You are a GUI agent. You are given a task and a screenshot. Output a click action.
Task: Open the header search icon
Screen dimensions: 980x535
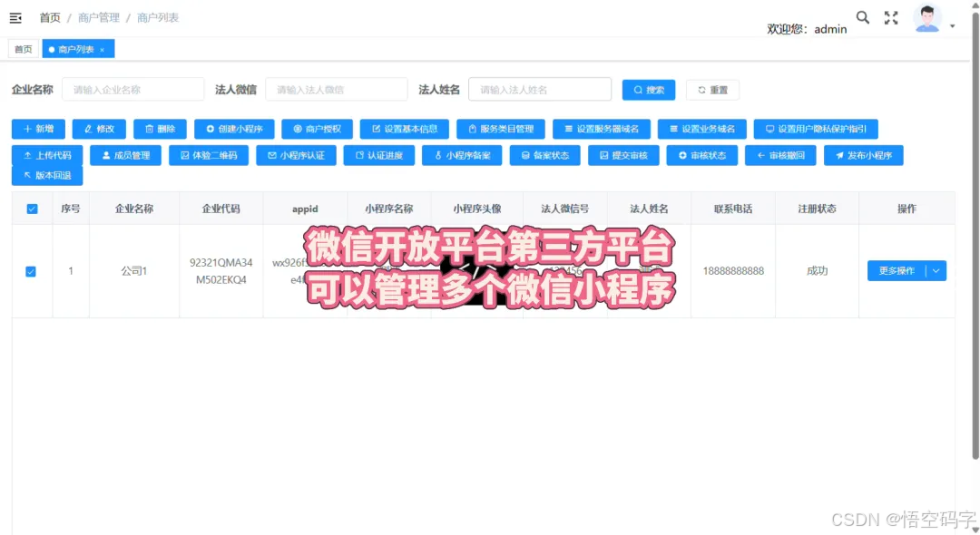(863, 17)
